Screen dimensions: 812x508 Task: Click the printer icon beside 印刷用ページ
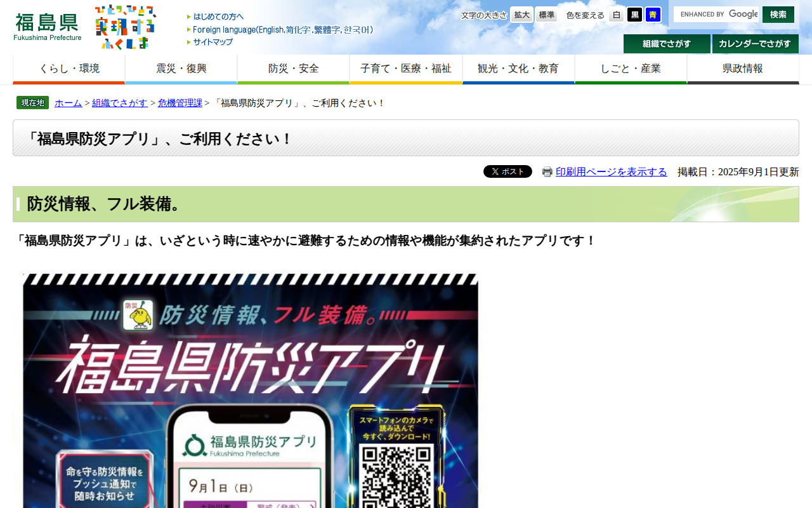(x=547, y=172)
